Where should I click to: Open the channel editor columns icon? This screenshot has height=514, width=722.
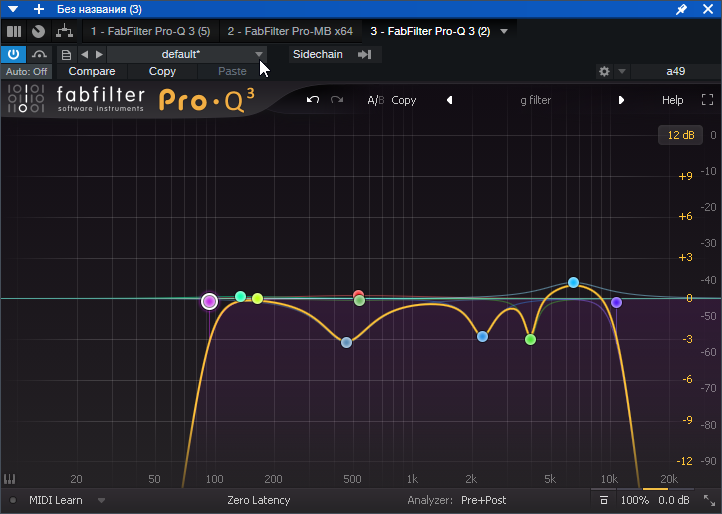(14, 31)
